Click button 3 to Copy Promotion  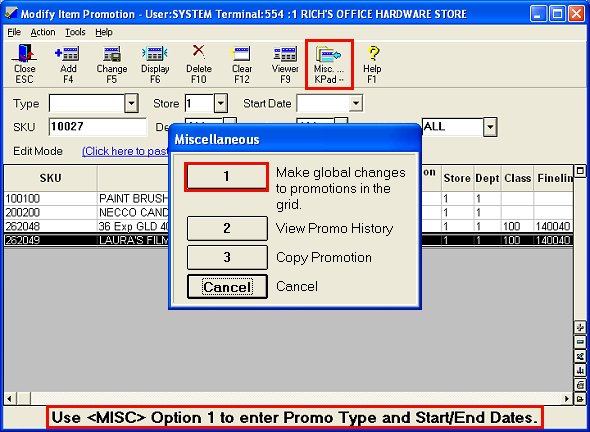click(x=227, y=257)
